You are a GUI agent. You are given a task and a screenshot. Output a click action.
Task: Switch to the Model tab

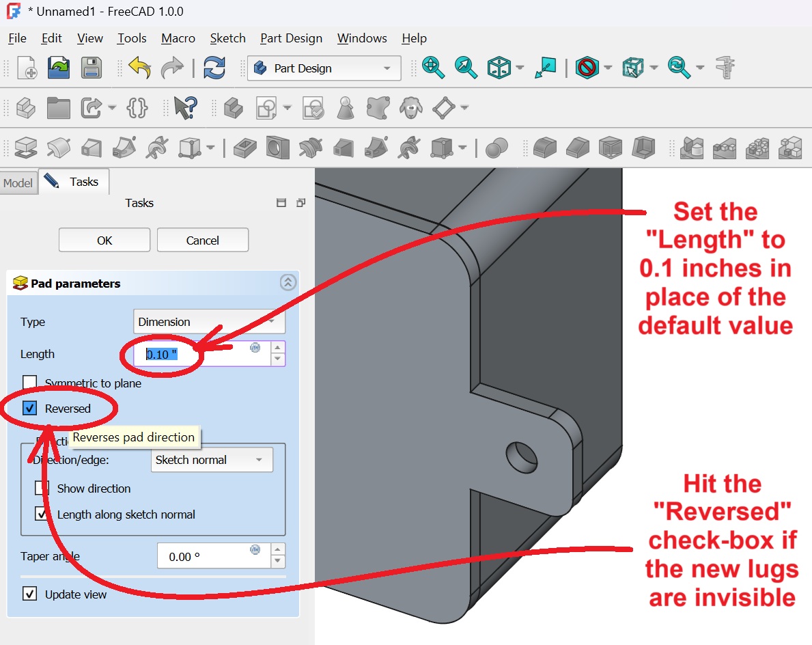(18, 183)
